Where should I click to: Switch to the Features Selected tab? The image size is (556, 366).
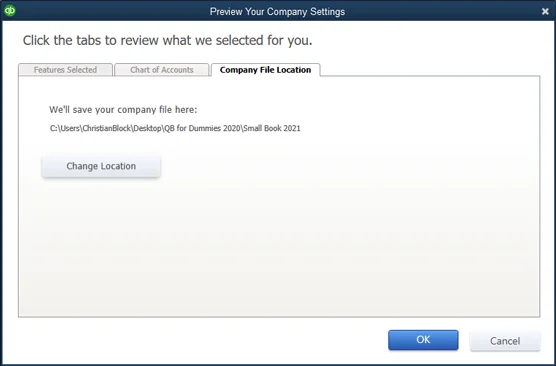coord(66,70)
